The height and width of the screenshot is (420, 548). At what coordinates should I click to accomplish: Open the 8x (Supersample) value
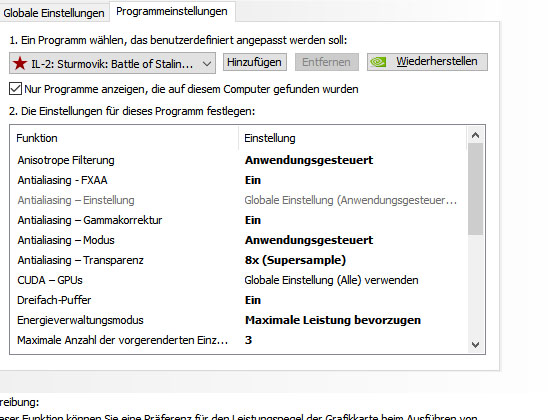point(295,260)
